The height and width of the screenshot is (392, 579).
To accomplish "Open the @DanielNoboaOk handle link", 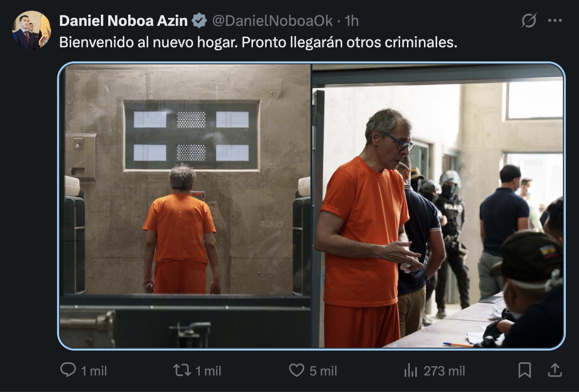I will 272,20.
